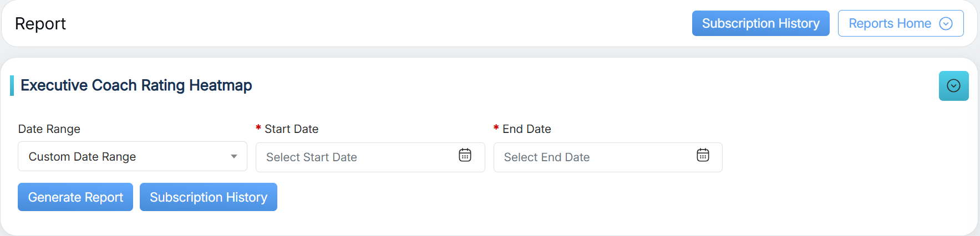Click the teal accent bar beside heatmap heading
The image size is (980, 236).
(12, 86)
